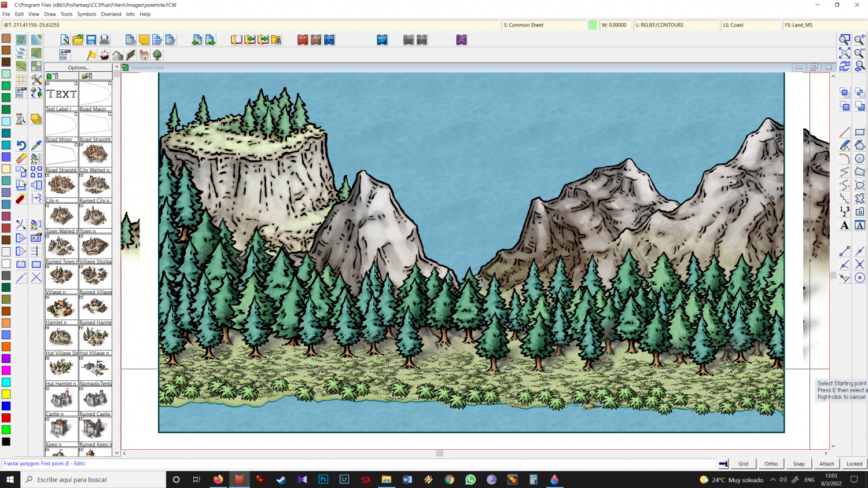The width and height of the screenshot is (868, 488).
Task: Click the Print icon in the toolbar
Action: (104, 39)
